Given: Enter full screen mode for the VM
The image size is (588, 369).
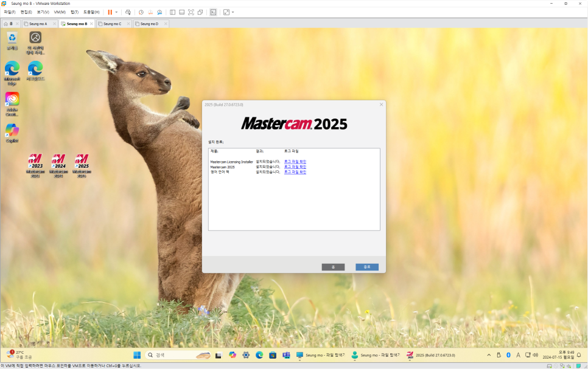Looking at the screenshot, I should (x=191, y=12).
